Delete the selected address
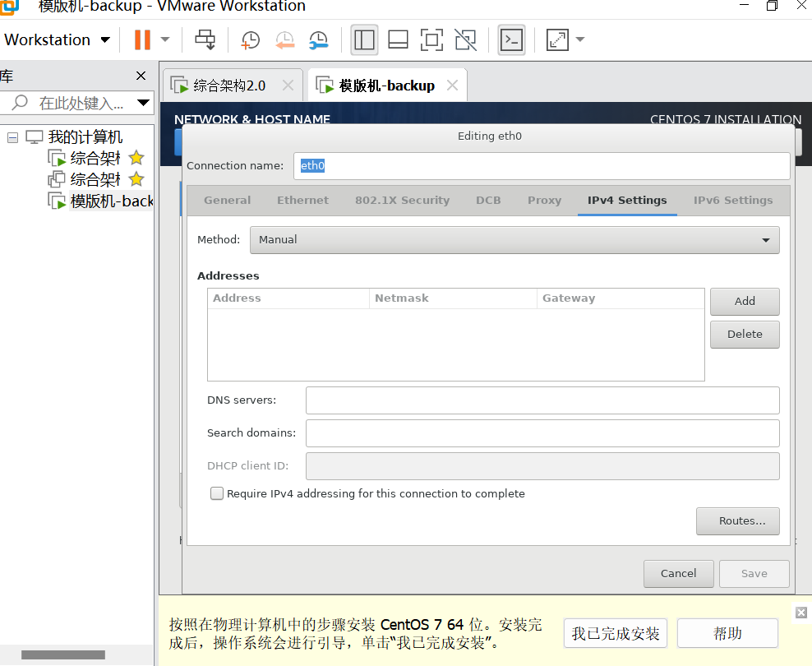The height and width of the screenshot is (666, 812). point(745,335)
